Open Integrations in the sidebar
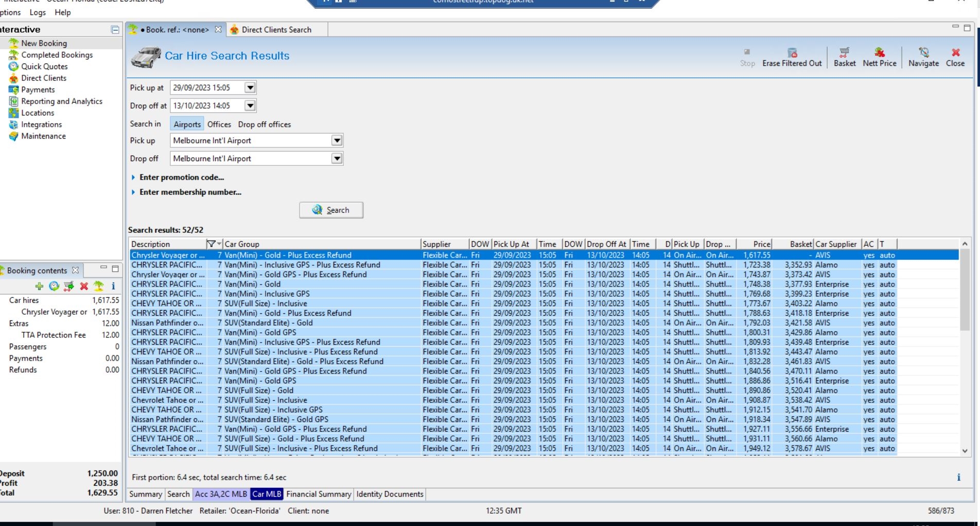 point(41,124)
